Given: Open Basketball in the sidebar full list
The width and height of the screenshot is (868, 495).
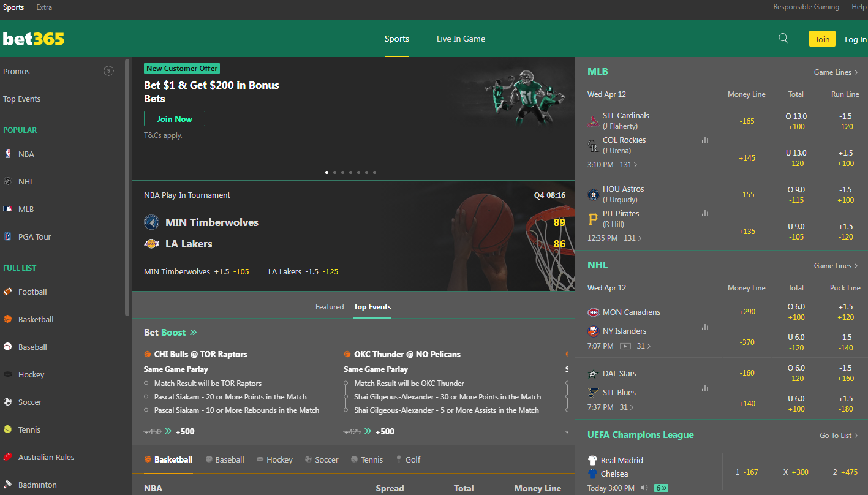Looking at the screenshot, I should 36,319.
